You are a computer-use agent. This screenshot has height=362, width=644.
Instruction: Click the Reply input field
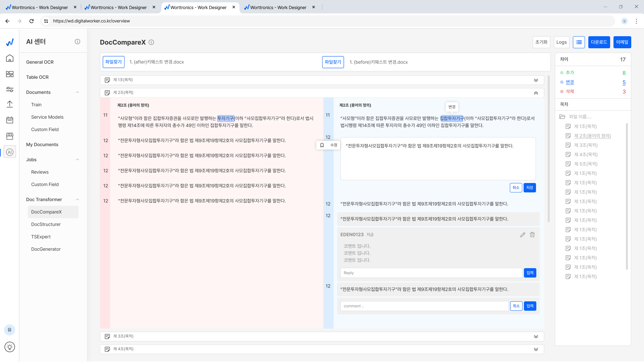tap(431, 273)
